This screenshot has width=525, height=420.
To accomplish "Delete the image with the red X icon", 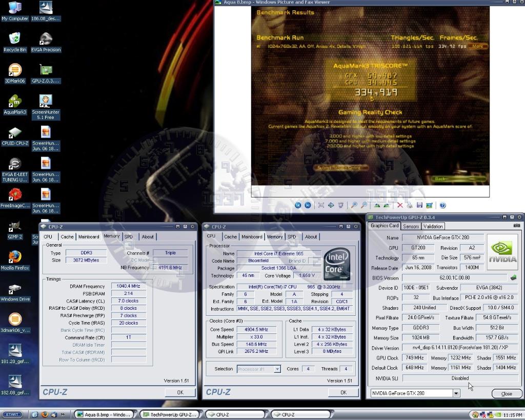I will click(400, 205).
